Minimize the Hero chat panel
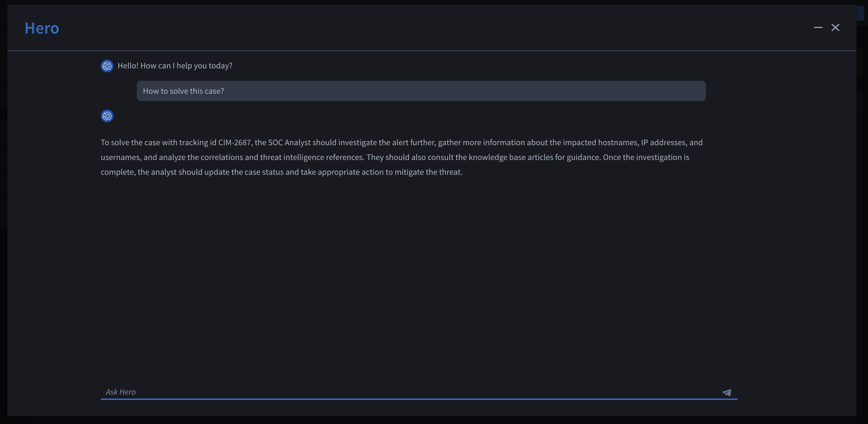This screenshot has height=424, width=868. tap(818, 28)
